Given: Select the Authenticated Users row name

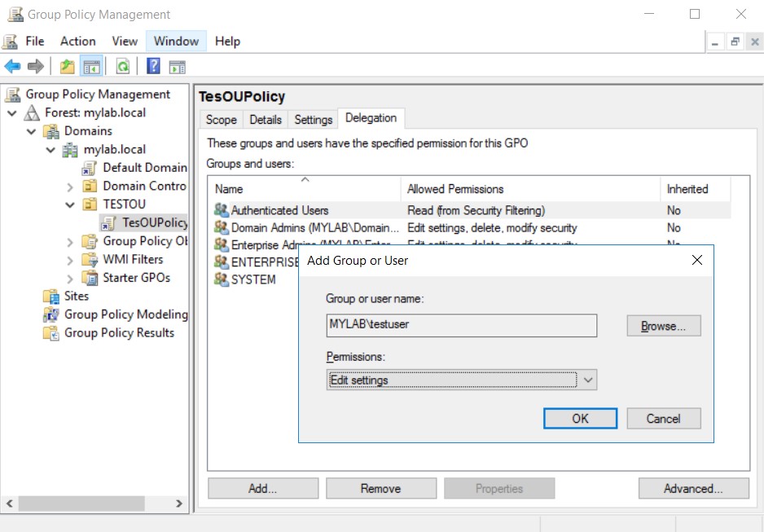Looking at the screenshot, I should 279,210.
